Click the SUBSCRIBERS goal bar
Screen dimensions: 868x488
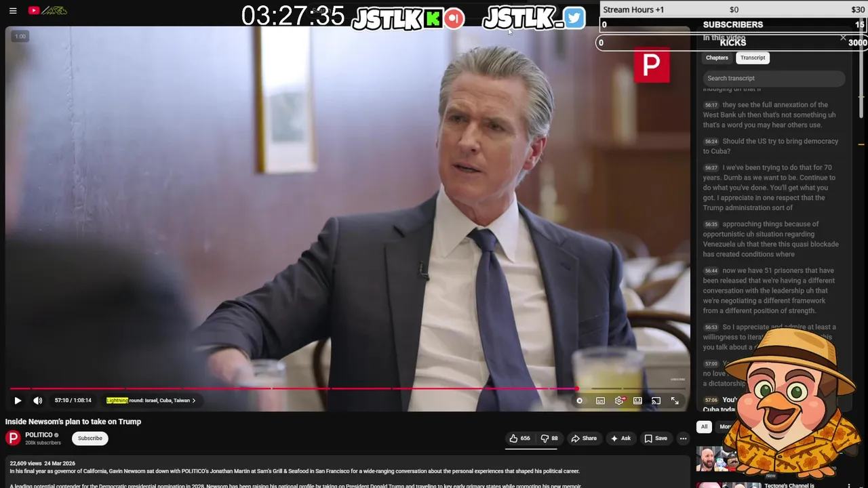(734, 24)
